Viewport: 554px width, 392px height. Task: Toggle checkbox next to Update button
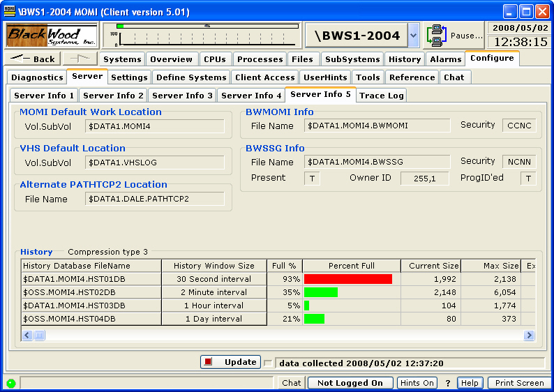pos(268,363)
